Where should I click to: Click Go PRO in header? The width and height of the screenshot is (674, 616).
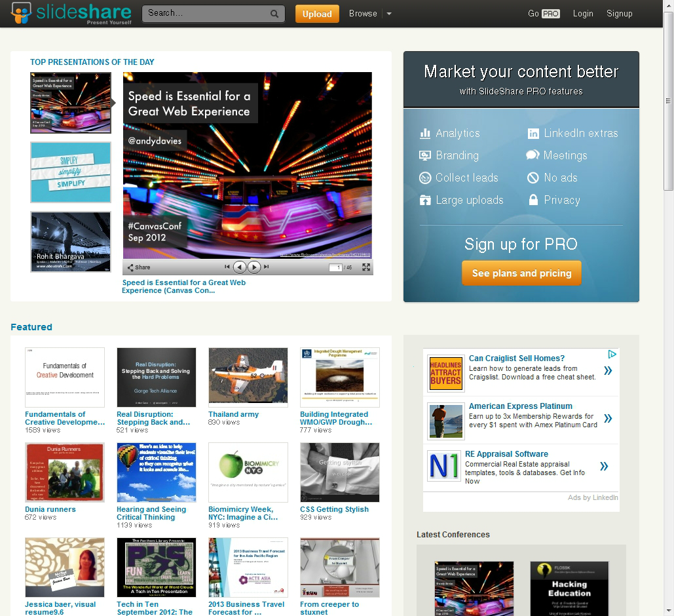click(544, 14)
